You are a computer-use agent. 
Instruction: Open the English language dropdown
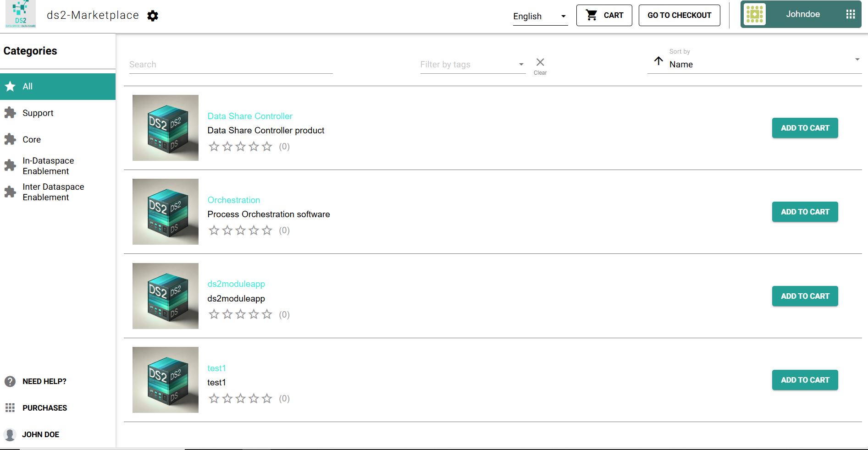540,16
